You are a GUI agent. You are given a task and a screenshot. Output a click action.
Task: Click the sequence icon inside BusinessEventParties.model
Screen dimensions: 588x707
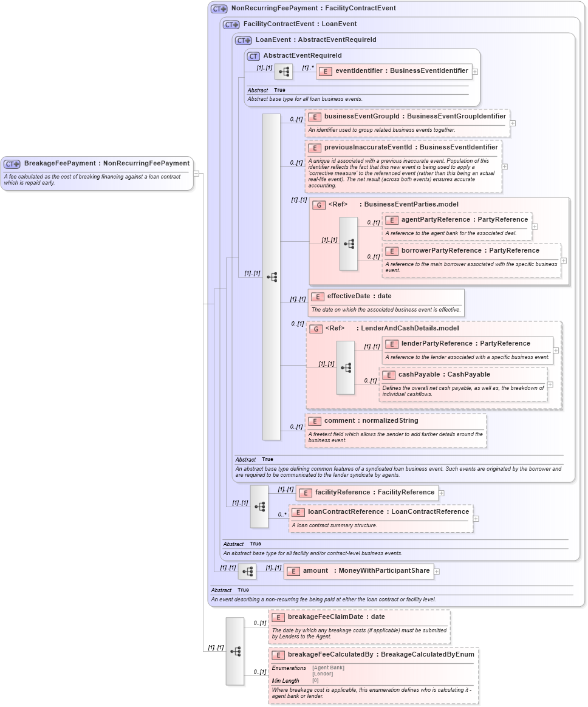[x=349, y=244]
